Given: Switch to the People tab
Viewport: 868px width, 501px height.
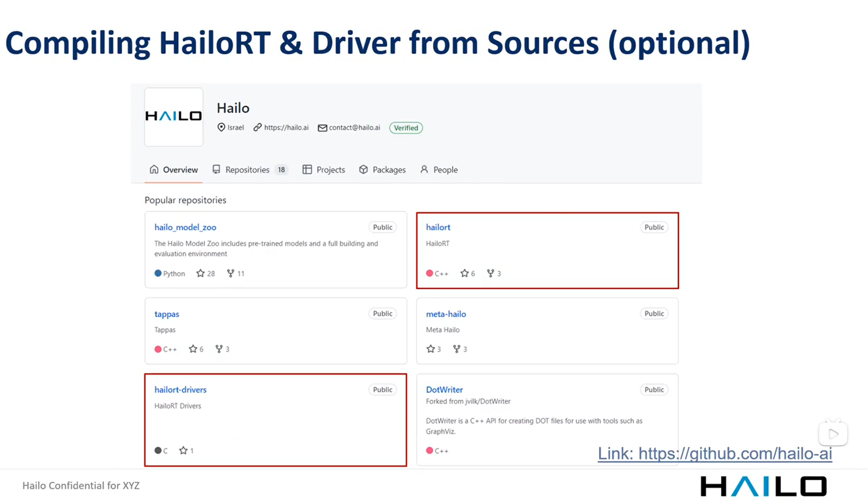Looking at the screenshot, I should coord(439,170).
